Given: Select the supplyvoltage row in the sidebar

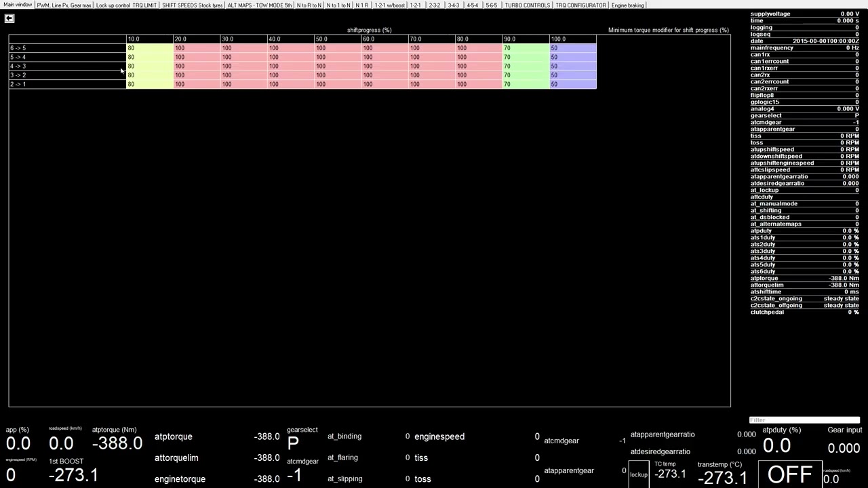Looking at the screenshot, I should (804, 14).
